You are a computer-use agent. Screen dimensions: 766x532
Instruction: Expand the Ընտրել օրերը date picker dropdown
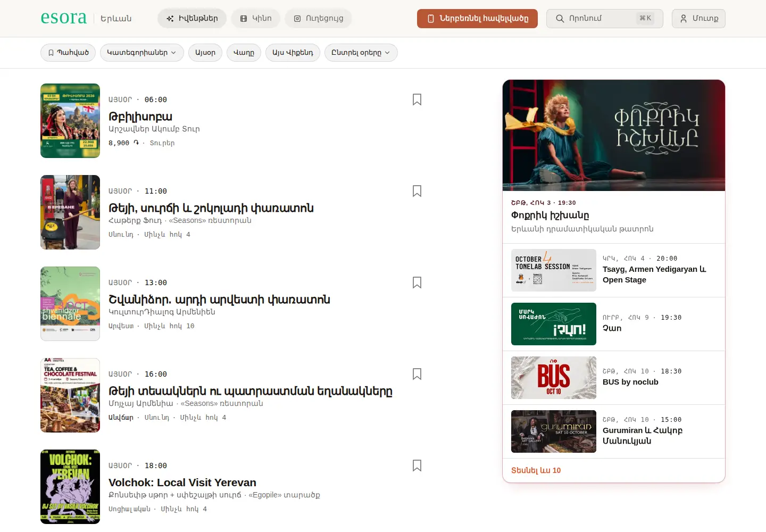click(x=361, y=53)
